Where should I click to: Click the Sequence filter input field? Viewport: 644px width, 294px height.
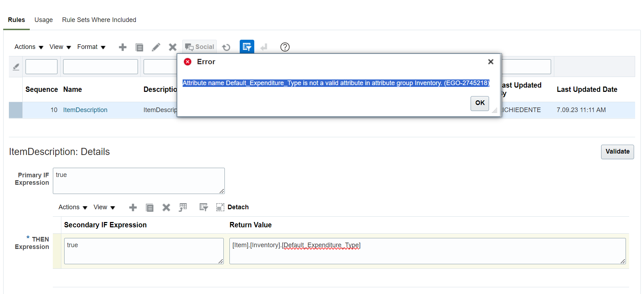pos(41,67)
